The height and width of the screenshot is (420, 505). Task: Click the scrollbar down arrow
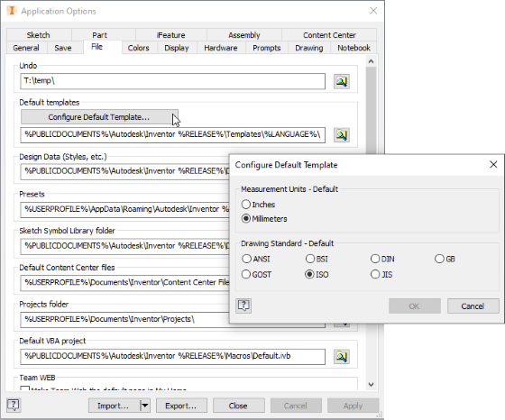point(371,384)
